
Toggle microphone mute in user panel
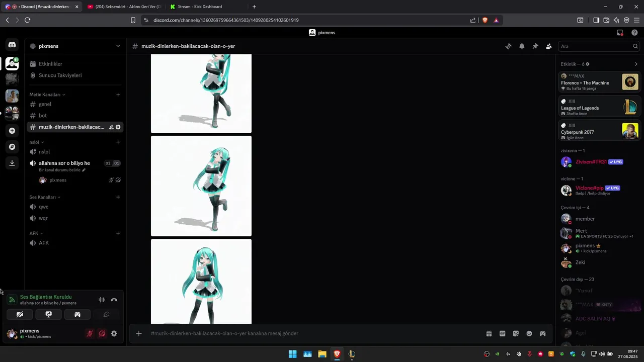90,333
